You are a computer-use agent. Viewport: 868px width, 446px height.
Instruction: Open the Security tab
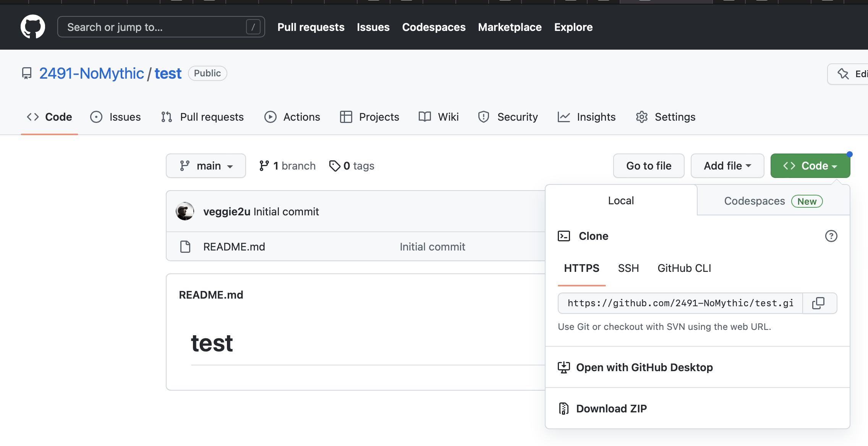click(508, 117)
